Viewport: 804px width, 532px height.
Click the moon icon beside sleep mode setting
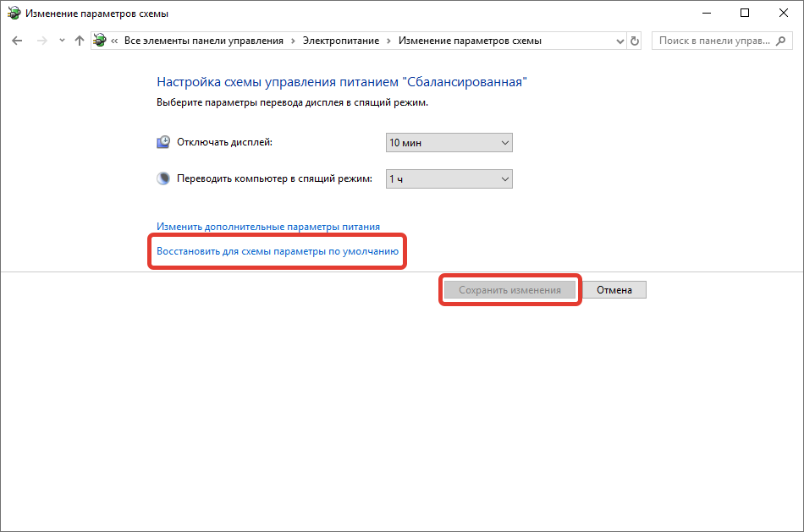[x=163, y=179]
